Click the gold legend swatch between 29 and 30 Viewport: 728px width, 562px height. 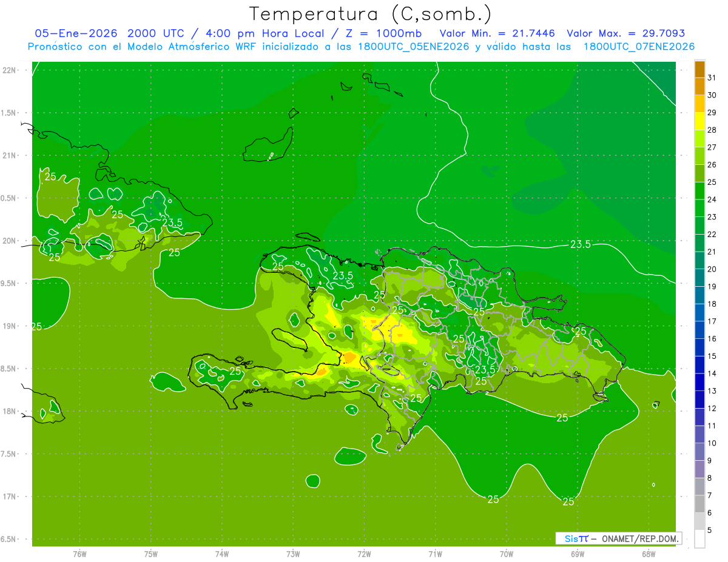point(699,104)
